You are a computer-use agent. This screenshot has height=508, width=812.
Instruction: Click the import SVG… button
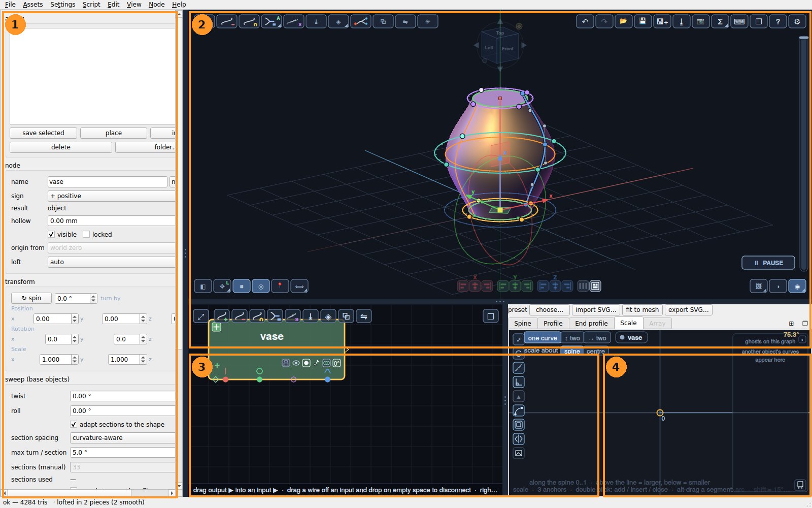596,309
